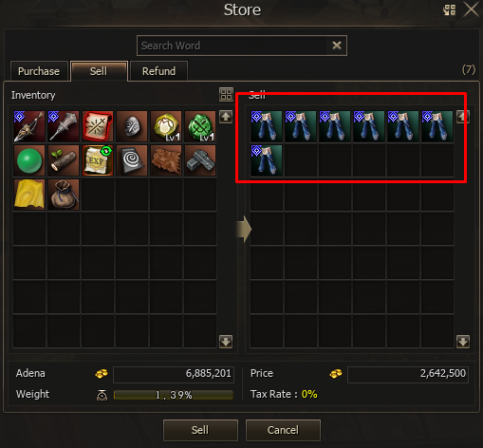Focus the Search Word input field

(x=232, y=46)
